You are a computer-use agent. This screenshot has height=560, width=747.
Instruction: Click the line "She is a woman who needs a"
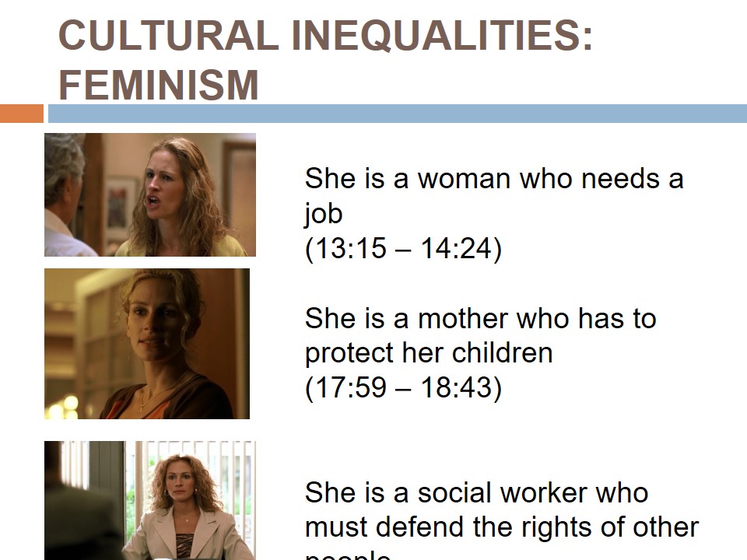[x=493, y=179]
